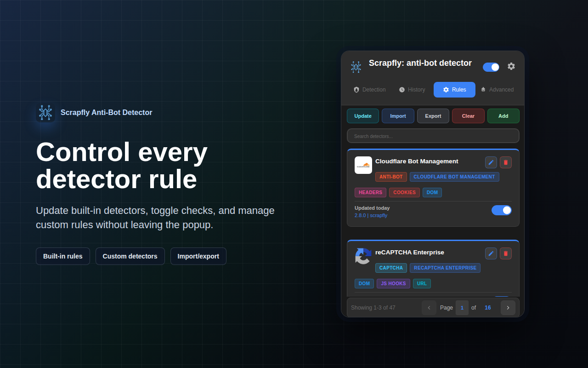Go to the previous page arrow

pos(429,308)
